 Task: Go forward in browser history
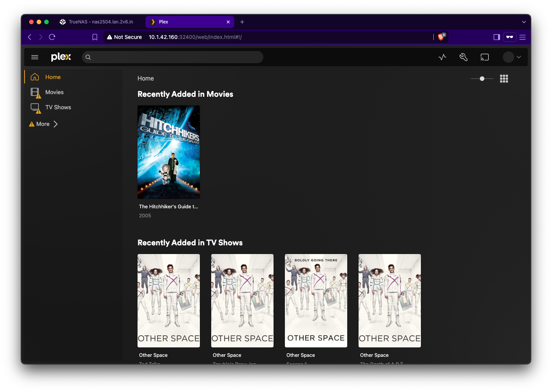tap(41, 37)
